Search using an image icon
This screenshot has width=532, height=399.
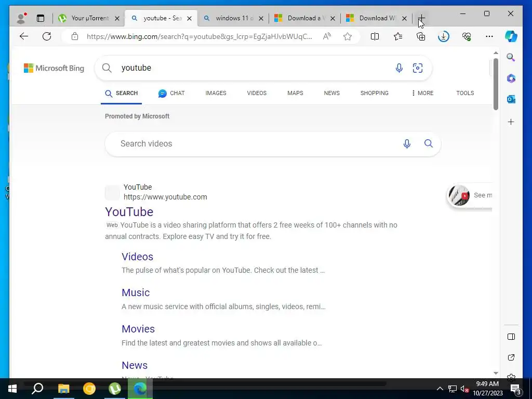pyautogui.click(x=417, y=68)
